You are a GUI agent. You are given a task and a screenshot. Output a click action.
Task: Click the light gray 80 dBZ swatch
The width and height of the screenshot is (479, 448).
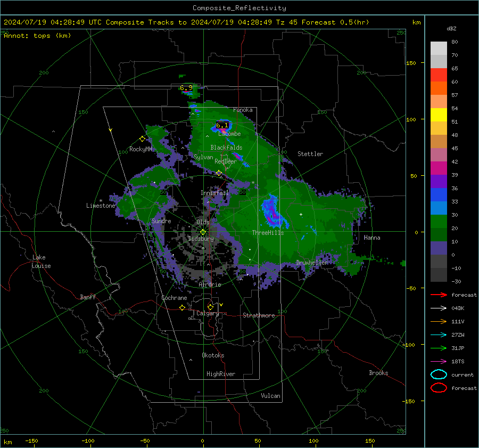click(x=439, y=48)
